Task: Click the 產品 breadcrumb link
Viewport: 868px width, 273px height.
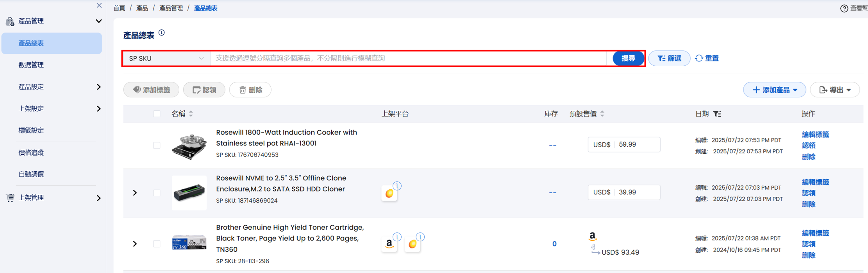Action: click(x=142, y=8)
